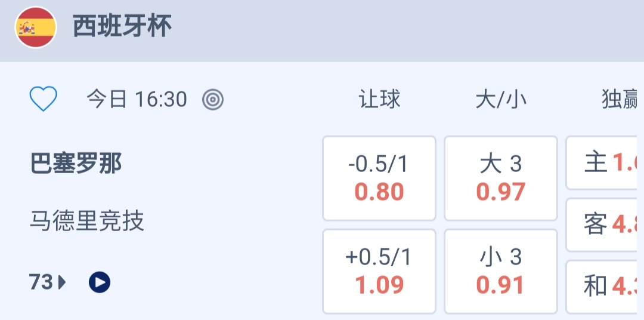Open the 巴塞罗那 team name

(76, 163)
